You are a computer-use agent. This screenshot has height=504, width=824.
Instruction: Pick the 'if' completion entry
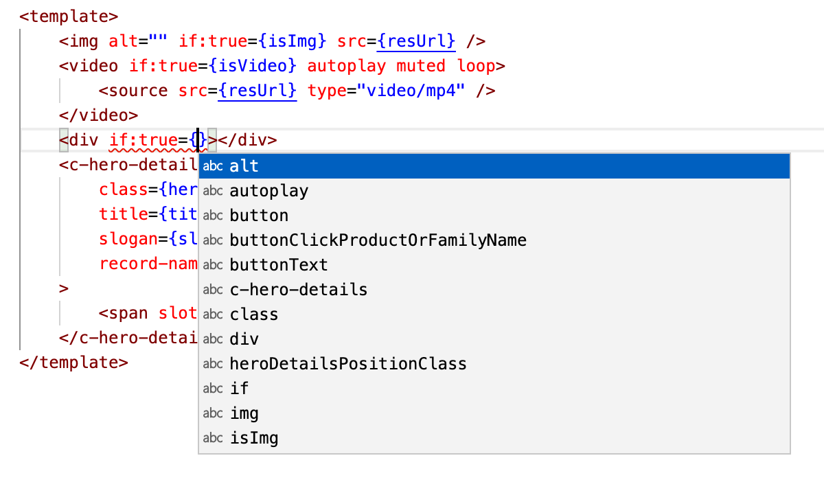(x=494, y=389)
